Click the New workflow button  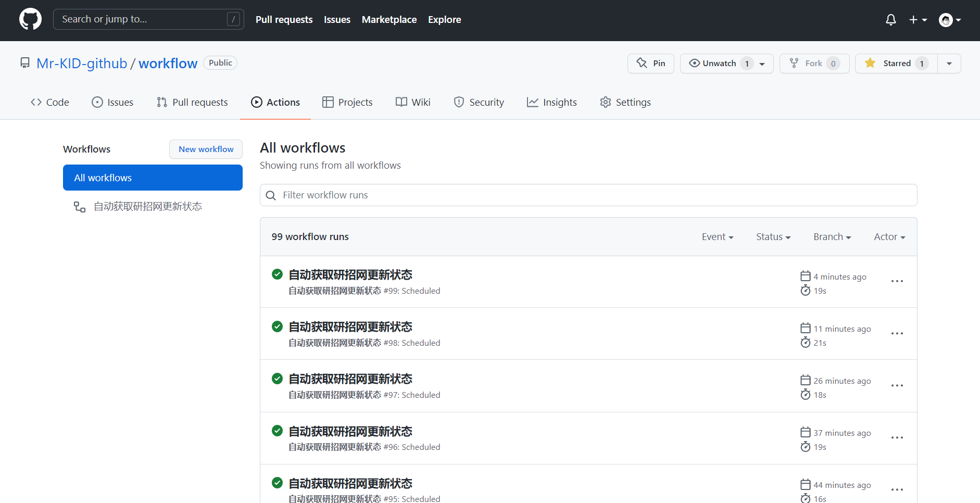tap(206, 149)
